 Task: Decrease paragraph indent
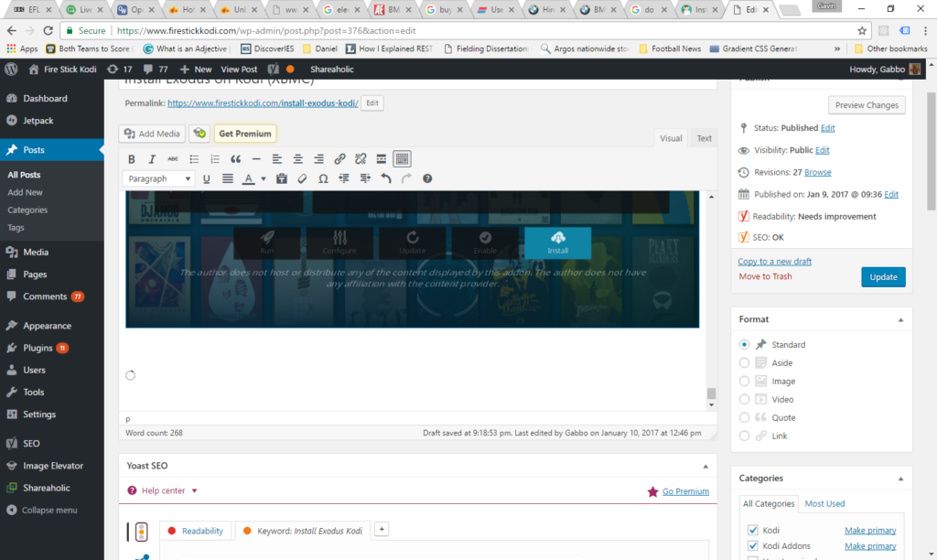point(344,178)
